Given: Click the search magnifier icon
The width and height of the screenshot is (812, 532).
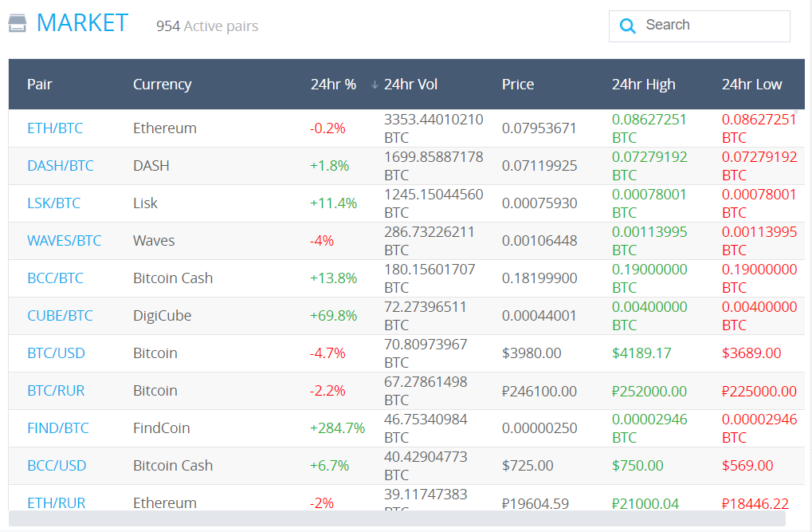Looking at the screenshot, I should pos(628,26).
